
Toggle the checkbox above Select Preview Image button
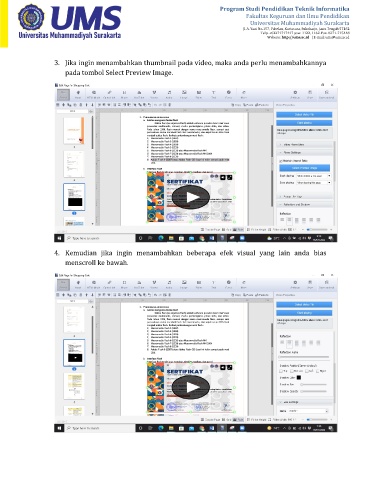coord(281,161)
